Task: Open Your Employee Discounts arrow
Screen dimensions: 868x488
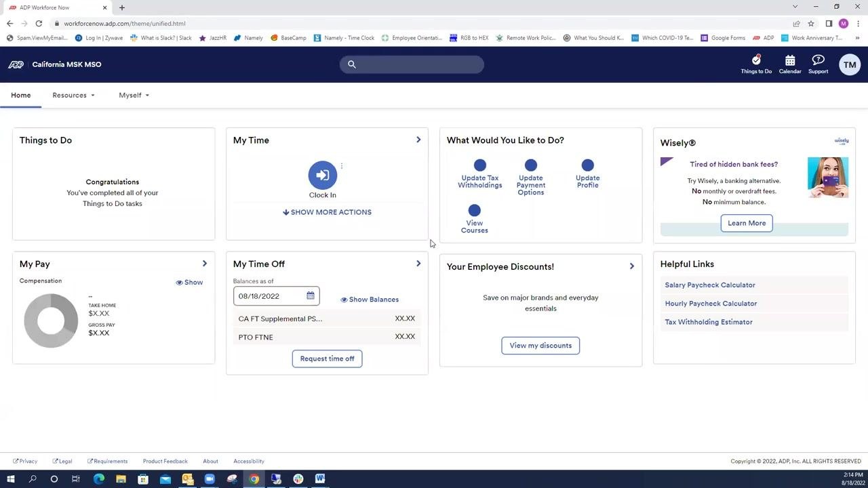Action: coord(632,266)
